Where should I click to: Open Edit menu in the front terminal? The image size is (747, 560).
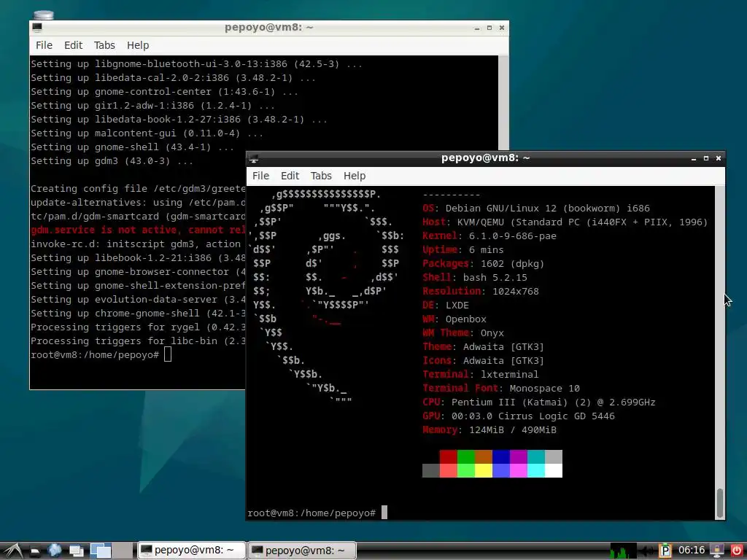(x=290, y=176)
